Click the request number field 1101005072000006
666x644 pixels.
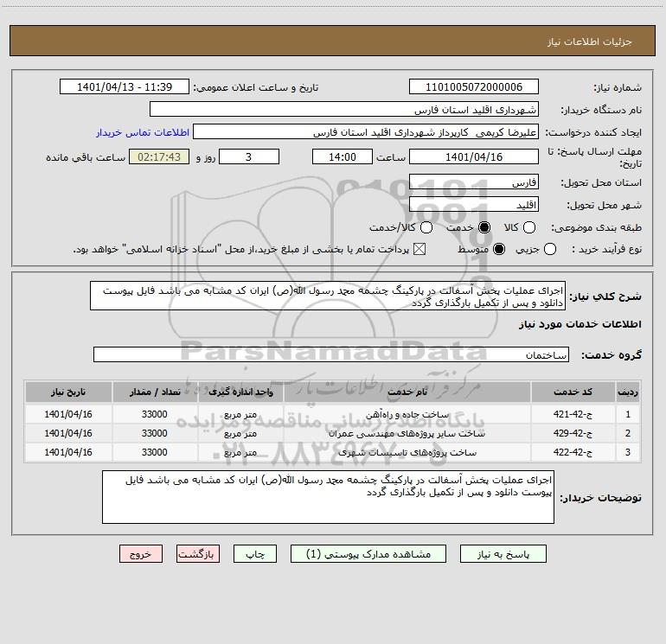474,86
